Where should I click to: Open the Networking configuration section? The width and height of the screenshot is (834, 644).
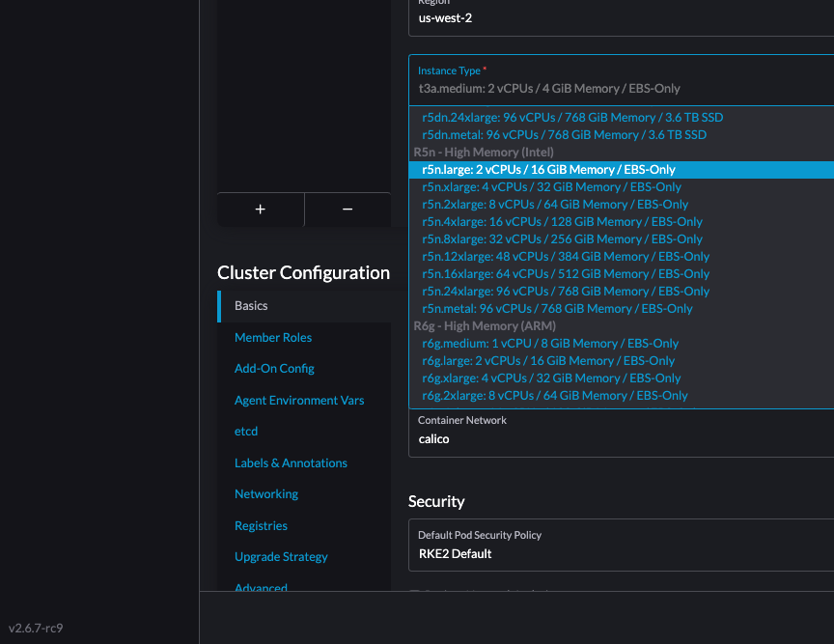266,493
